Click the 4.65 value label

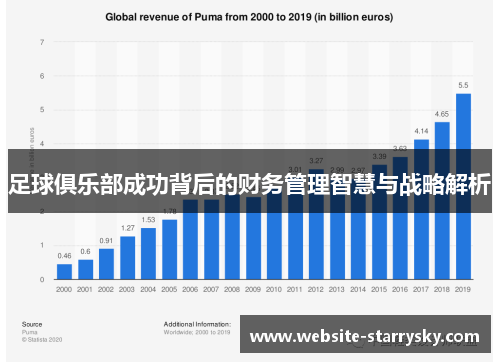tap(442, 114)
